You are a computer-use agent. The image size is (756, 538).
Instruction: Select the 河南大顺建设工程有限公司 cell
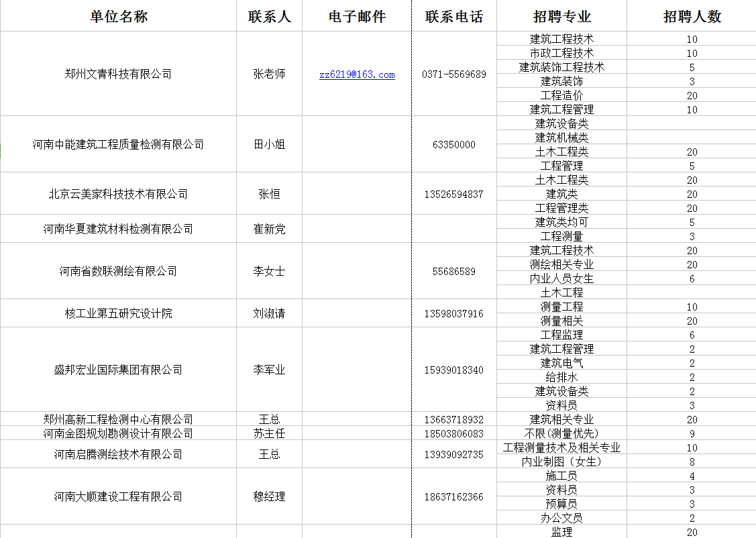click(x=118, y=496)
